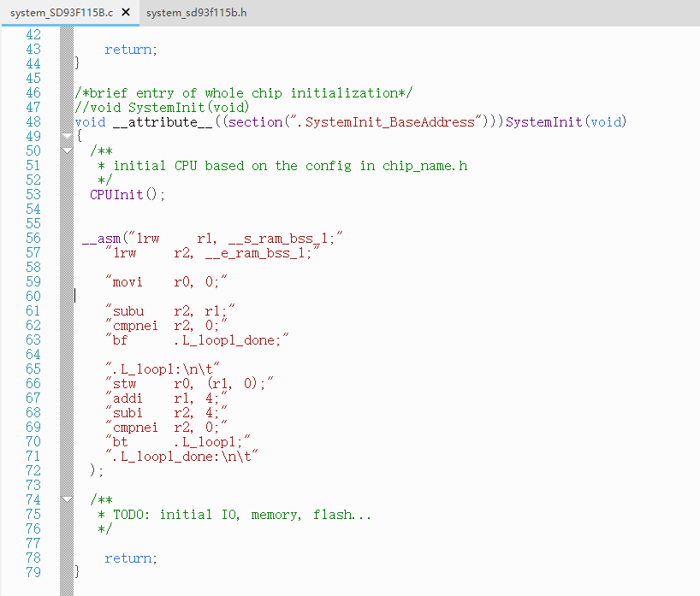Click the void return type on line 48
Viewport: 700px width, 596px height.
(90, 121)
